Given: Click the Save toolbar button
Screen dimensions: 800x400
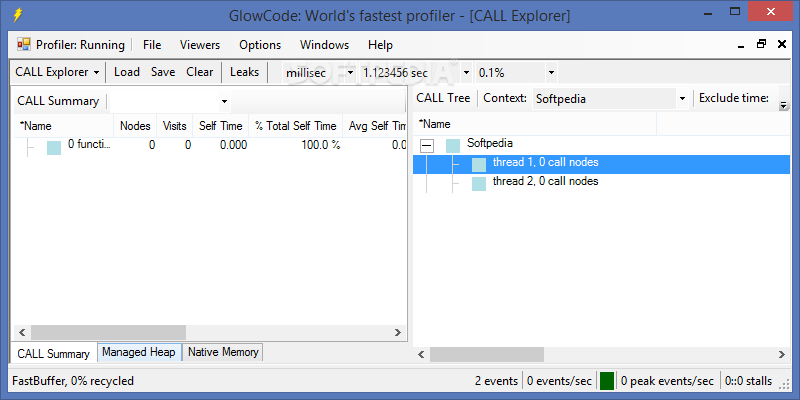Looking at the screenshot, I should click(x=163, y=72).
